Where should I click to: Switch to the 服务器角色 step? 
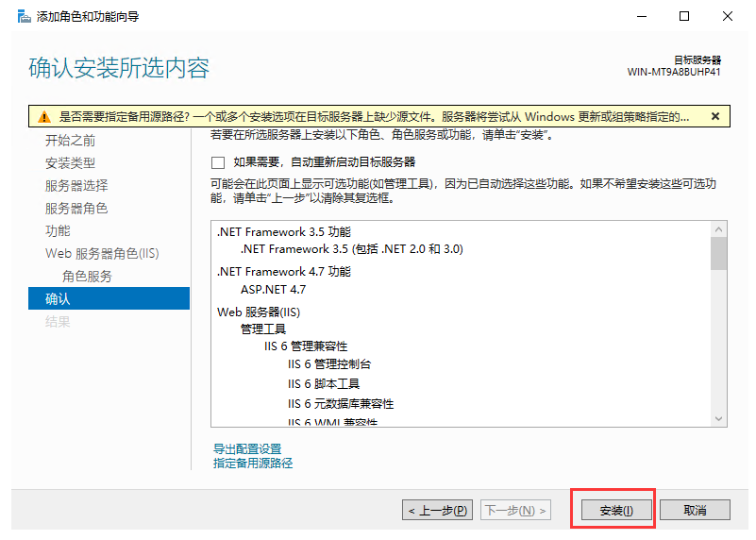pos(76,208)
